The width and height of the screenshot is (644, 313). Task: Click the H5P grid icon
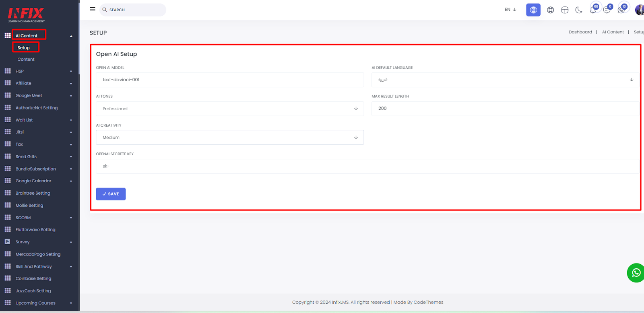coord(8,71)
